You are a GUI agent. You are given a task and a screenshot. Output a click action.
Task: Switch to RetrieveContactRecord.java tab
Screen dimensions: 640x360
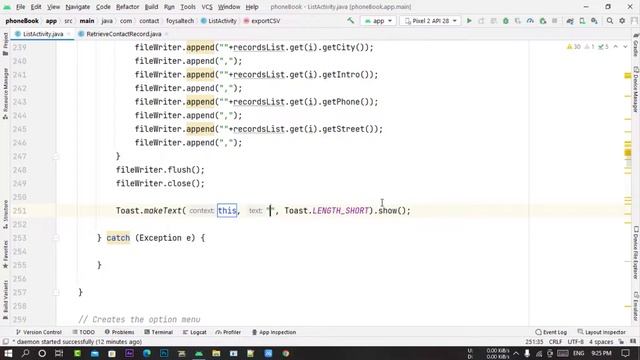tap(123, 34)
